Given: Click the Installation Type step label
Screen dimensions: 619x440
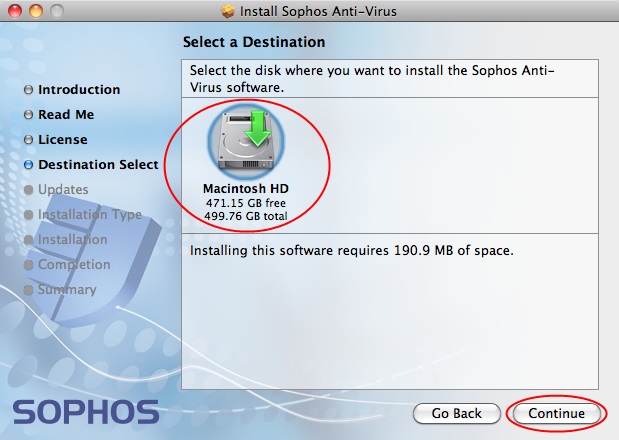Looking at the screenshot, I should click(x=90, y=215).
